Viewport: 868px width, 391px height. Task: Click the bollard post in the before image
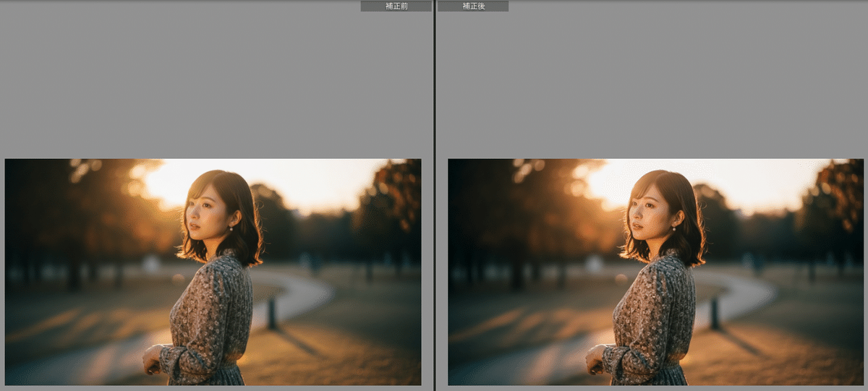[272, 314]
